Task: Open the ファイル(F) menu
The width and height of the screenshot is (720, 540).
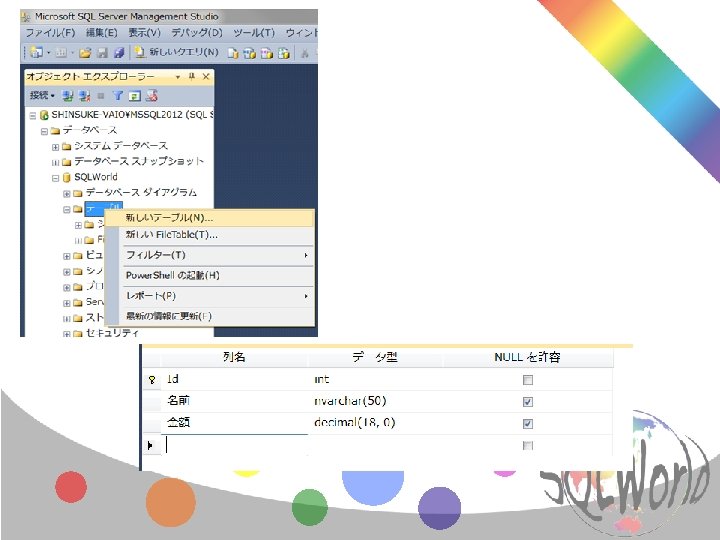Action: point(50,33)
